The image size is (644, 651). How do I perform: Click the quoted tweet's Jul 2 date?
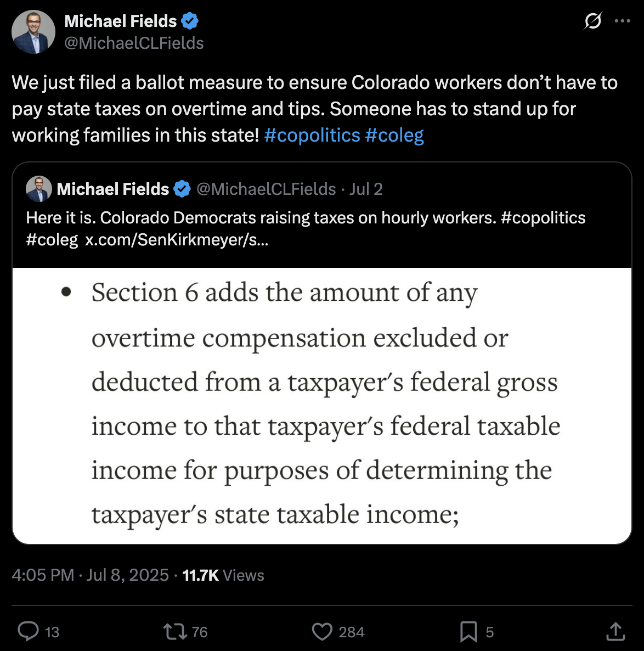pyautogui.click(x=366, y=189)
